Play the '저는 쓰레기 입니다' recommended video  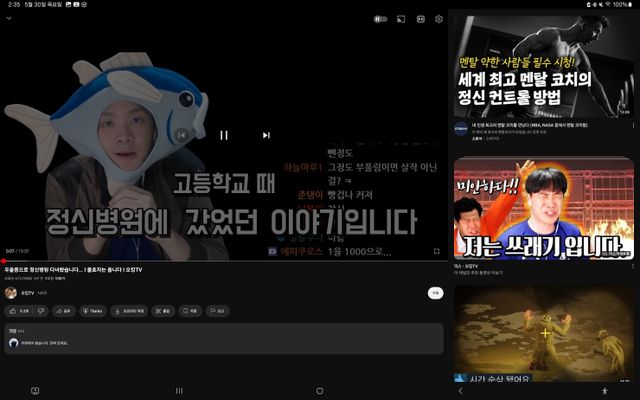544,209
